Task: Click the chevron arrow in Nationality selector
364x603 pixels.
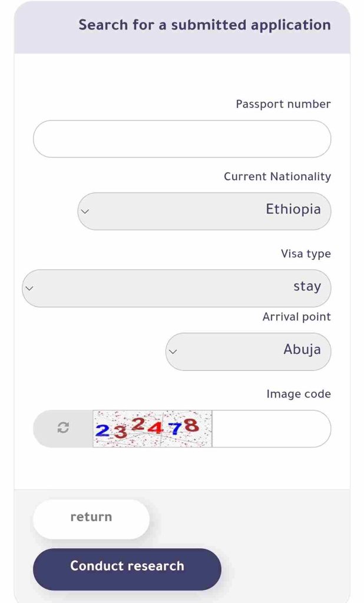Action: click(85, 211)
